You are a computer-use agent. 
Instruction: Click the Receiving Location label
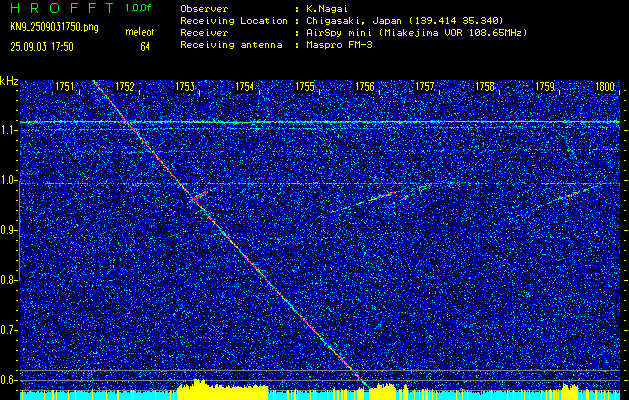[x=234, y=20]
